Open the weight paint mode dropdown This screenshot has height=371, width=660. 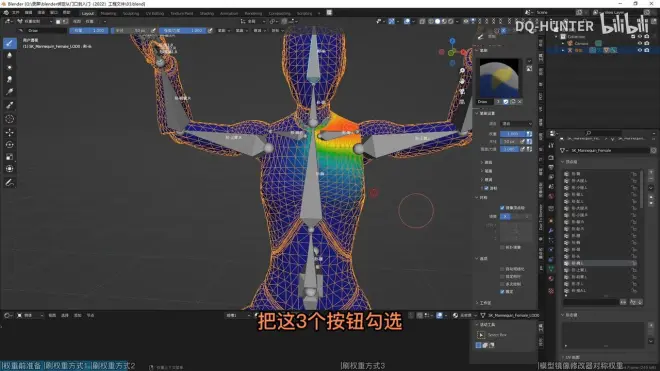point(35,21)
